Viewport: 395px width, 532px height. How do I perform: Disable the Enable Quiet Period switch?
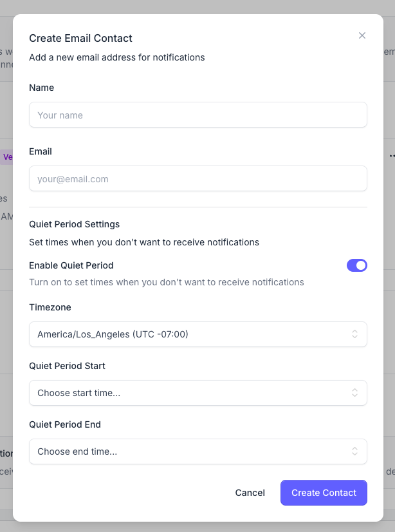click(x=357, y=265)
